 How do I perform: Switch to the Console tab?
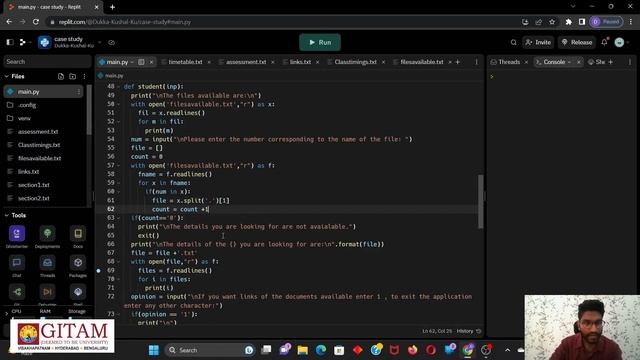[x=554, y=62]
